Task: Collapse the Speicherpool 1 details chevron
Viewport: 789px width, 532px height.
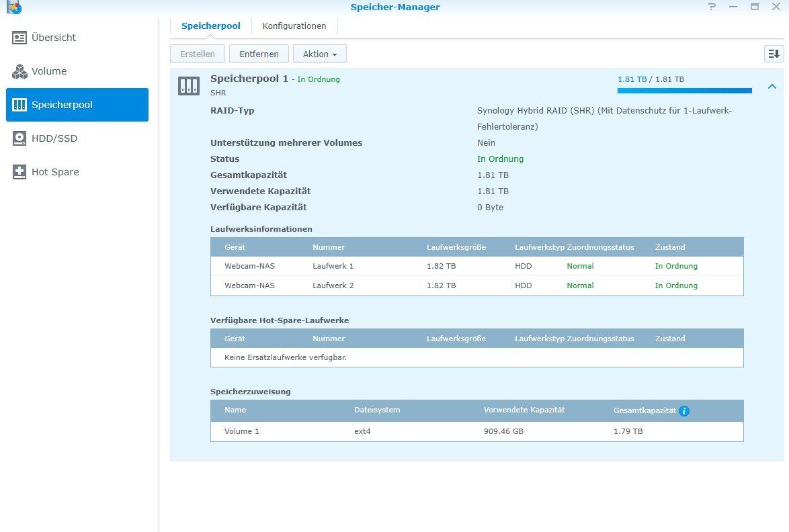Action: (x=772, y=87)
